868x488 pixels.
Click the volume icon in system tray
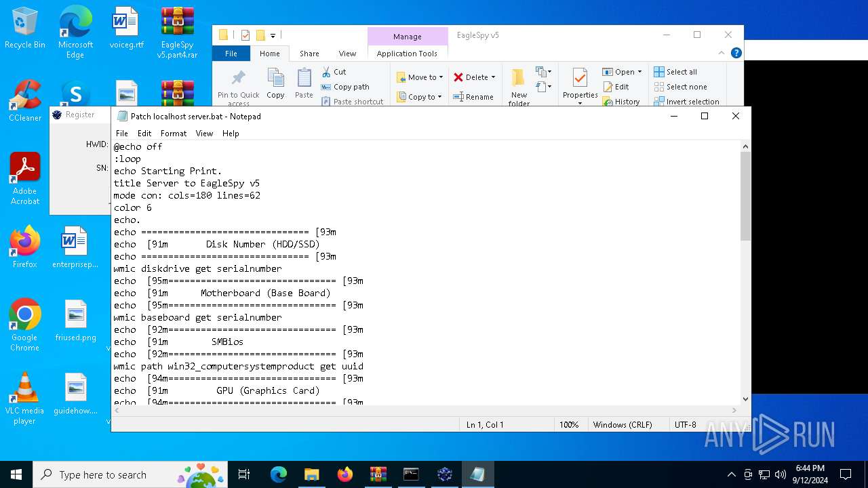coord(780,474)
